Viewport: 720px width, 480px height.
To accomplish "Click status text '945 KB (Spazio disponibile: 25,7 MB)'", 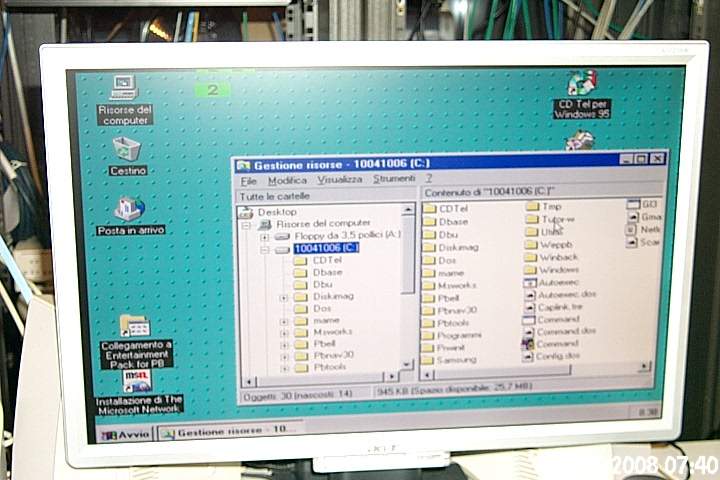I will tap(454, 389).
